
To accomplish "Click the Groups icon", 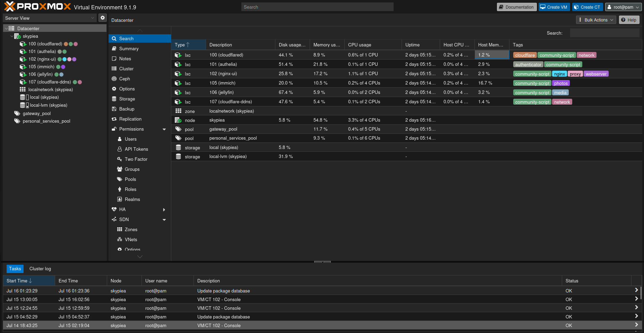I will (120, 169).
